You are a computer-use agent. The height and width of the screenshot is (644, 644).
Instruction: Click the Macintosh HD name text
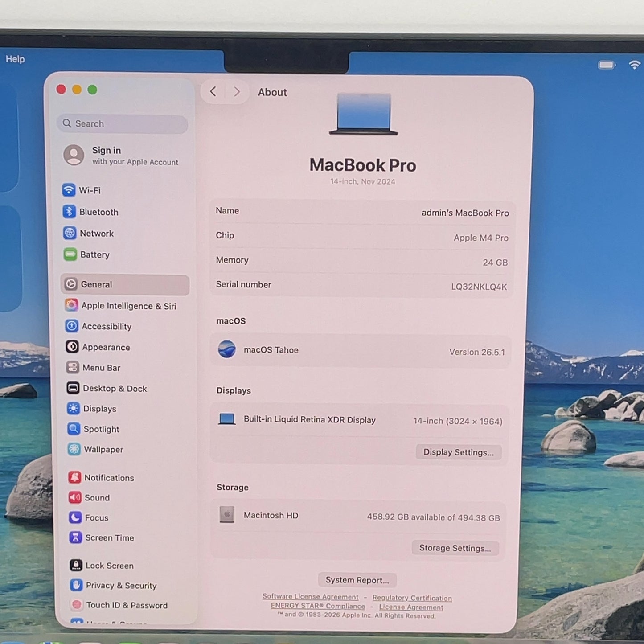click(271, 515)
